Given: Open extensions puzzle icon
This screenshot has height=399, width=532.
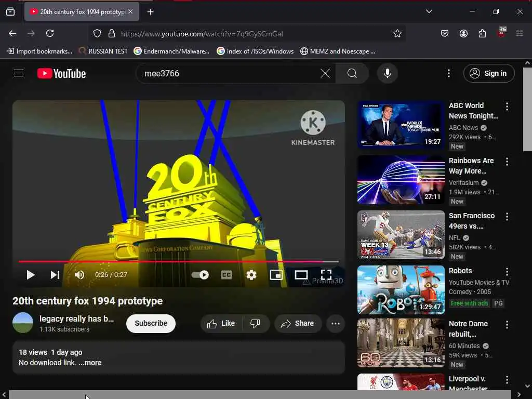Looking at the screenshot, I should [482, 33].
